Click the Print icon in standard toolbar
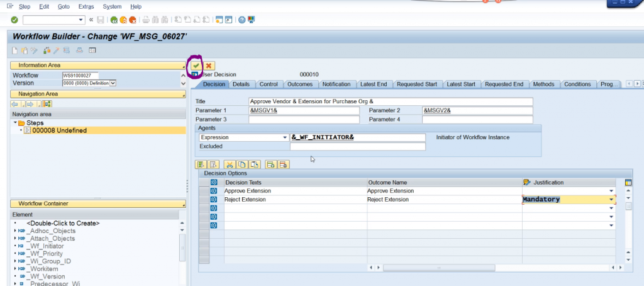644x286 pixels. [x=146, y=20]
